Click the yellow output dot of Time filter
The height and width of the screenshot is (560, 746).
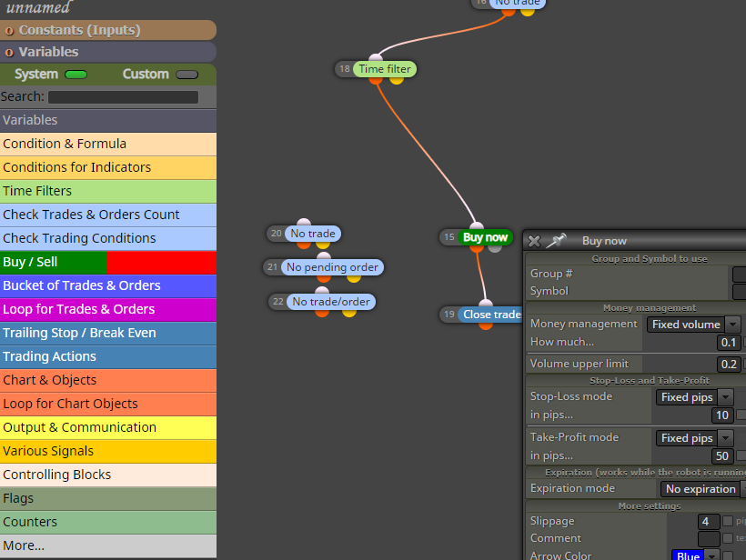tap(397, 80)
